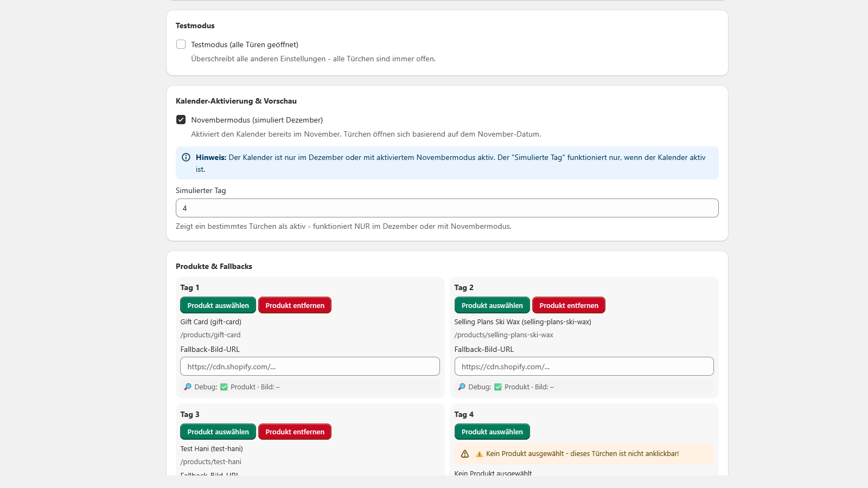Click Produkt auswählen for Tag 4
Screen dimensions: 868x488
[x=492, y=432]
